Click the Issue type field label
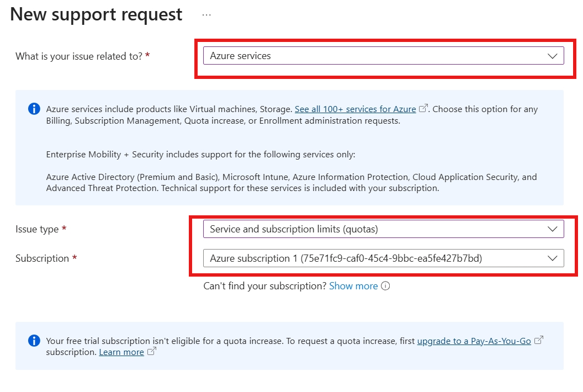Image resolution: width=583 pixels, height=392 pixels. (x=37, y=229)
